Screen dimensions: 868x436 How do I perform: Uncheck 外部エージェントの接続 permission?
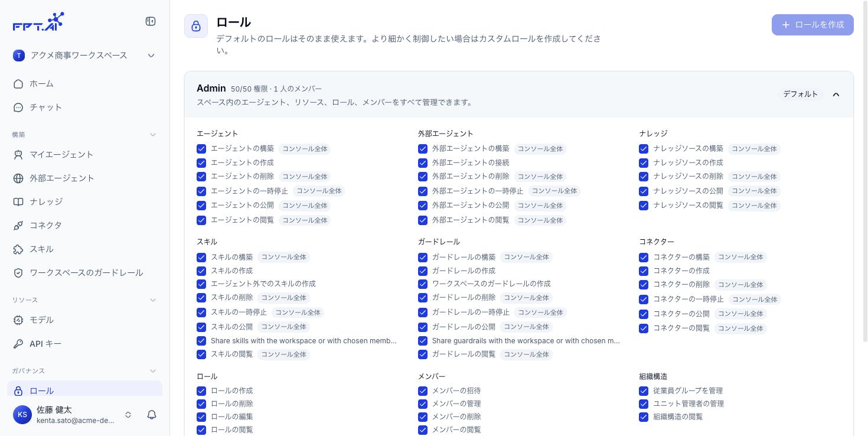(x=423, y=163)
